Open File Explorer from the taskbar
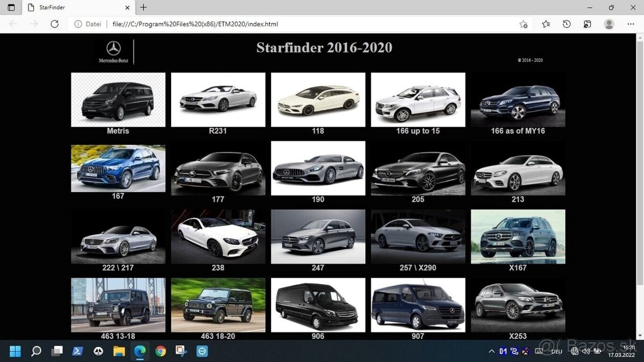 119,351
